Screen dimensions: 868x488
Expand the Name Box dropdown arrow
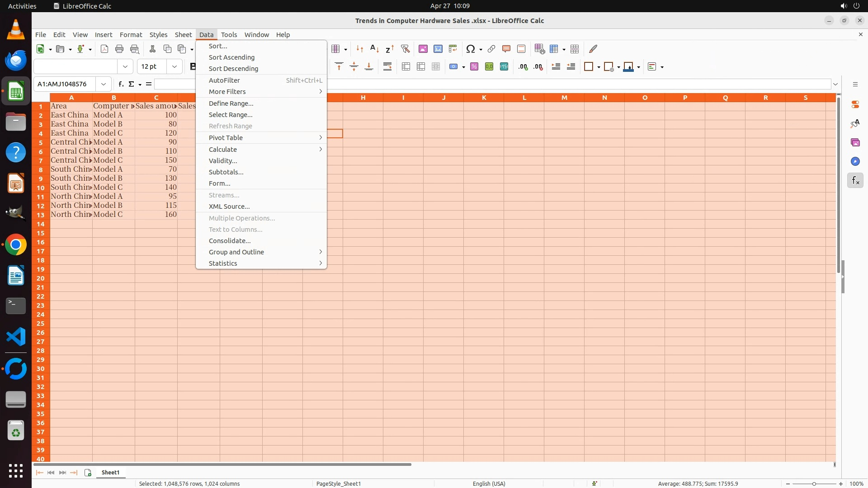coord(104,84)
